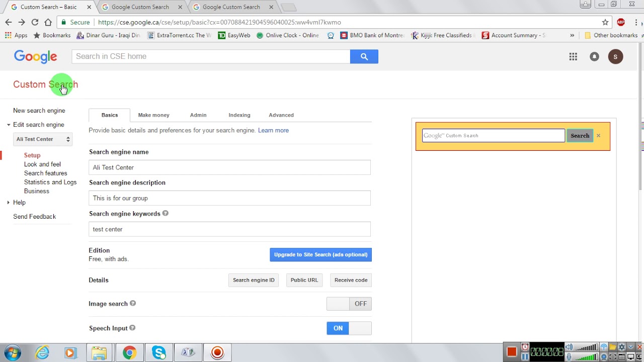Open Skype from the taskbar
Image resolution: width=644 pixels, height=362 pixels.
click(x=159, y=353)
